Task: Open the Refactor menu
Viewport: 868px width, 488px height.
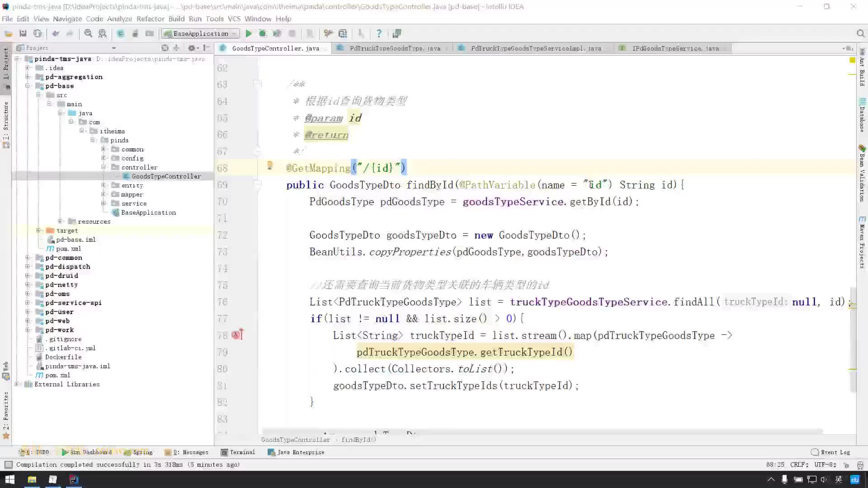Action: [x=150, y=19]
